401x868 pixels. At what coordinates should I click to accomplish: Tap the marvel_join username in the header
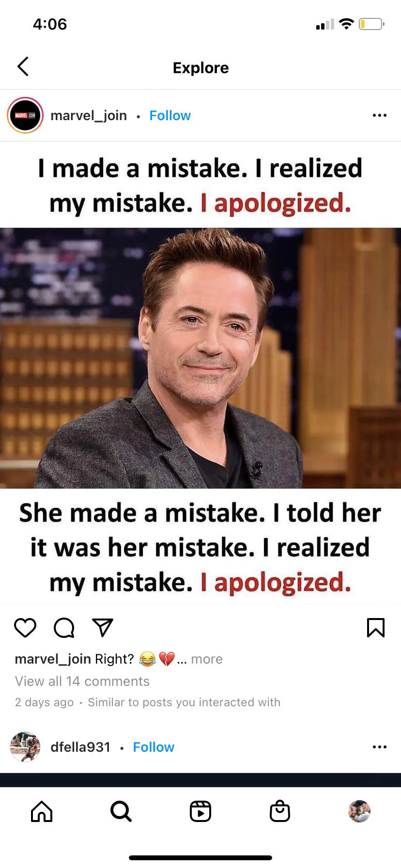[x=89, y=115]
